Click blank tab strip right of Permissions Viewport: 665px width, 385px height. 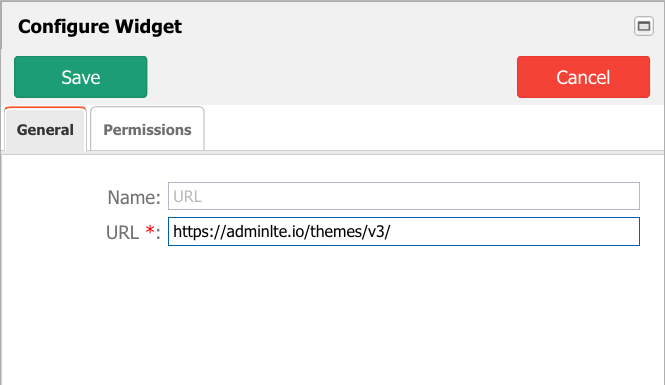[433, 129]
